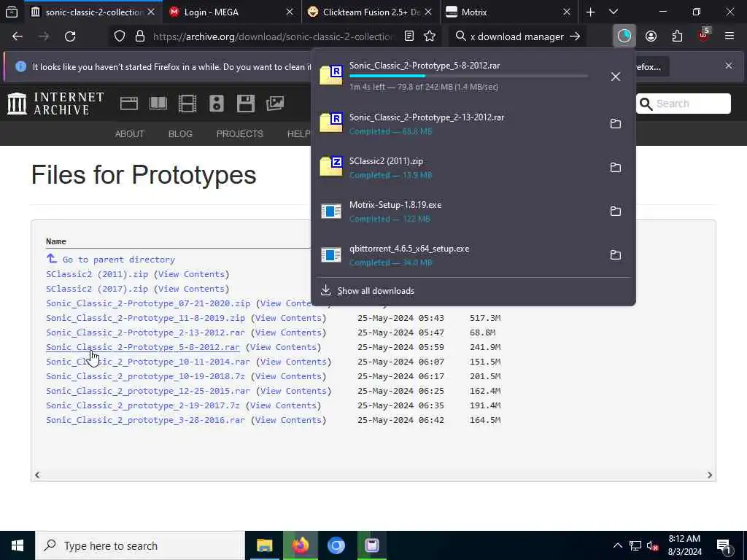Open the Motrix-Setup-1.8.19.exe download entry

[457, 211]
